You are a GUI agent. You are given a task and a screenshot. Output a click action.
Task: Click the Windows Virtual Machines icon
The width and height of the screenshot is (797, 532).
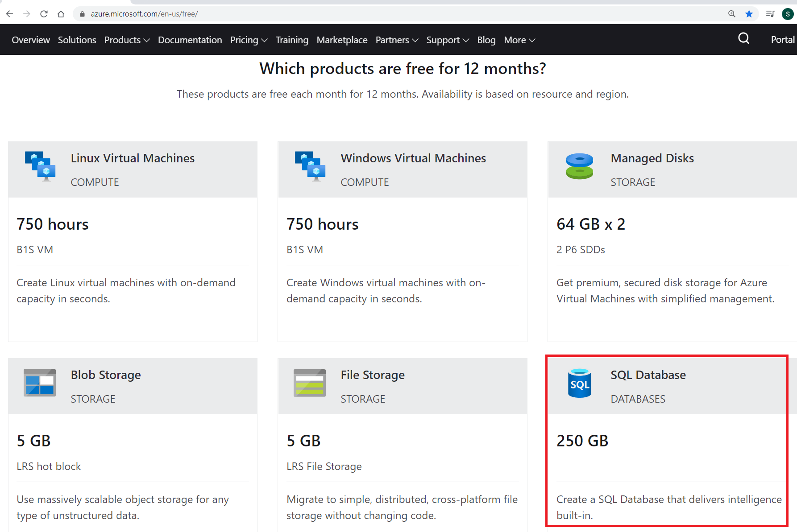point(310,166)
